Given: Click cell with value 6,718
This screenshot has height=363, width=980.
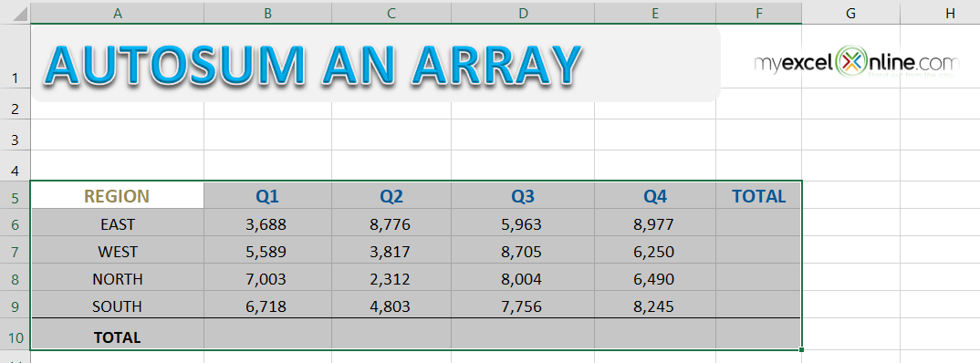Looking at the screenshot, I should 267,305.
